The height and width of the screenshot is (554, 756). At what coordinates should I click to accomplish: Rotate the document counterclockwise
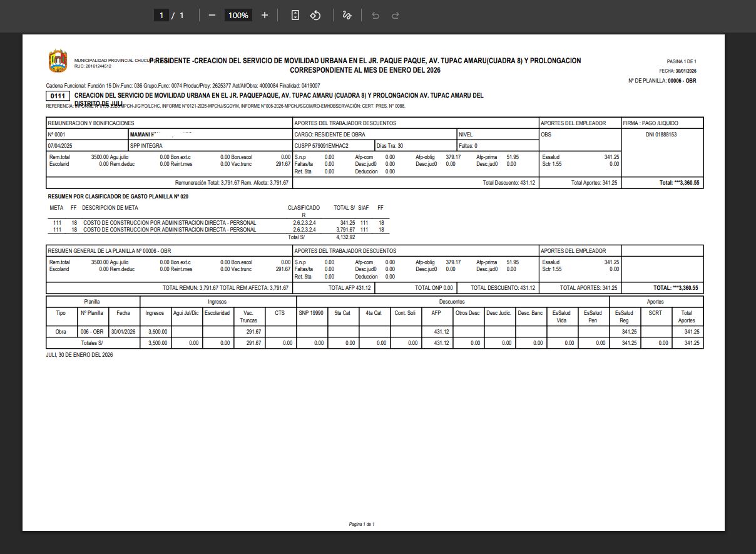[315, 15]
